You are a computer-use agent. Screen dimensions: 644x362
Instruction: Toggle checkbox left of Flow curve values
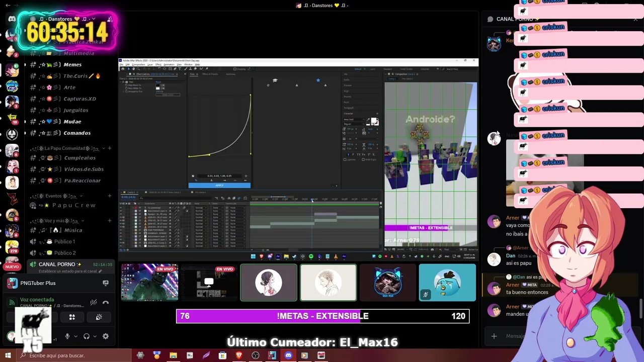[x=193, y=176]
